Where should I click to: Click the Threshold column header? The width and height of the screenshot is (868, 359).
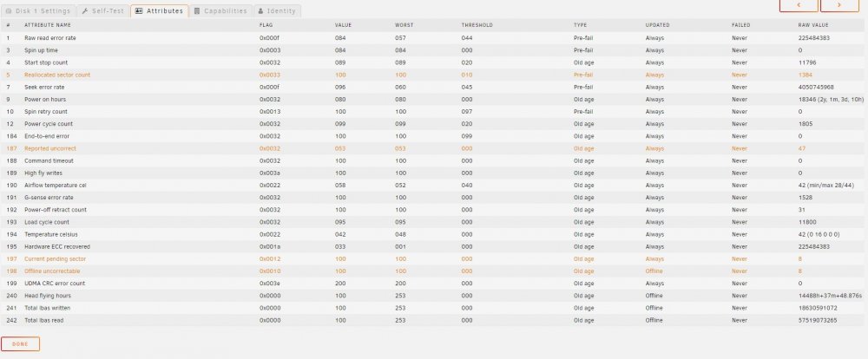coord(477,25)
